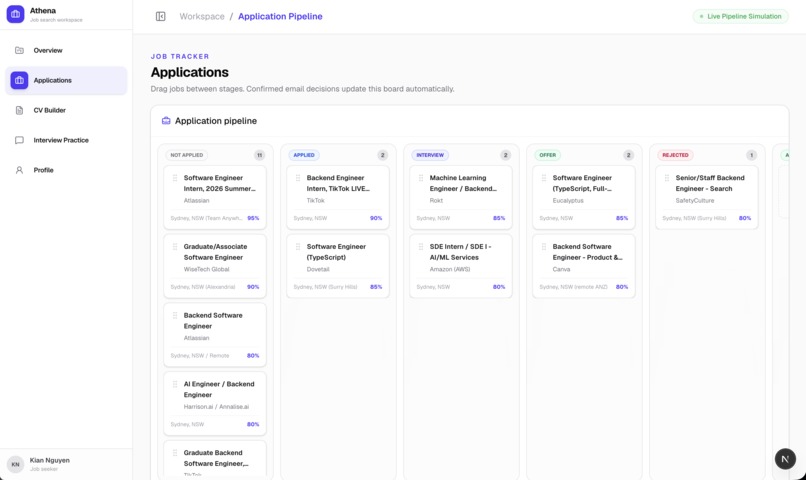
Task: Click the Amazon (AWS) company text
Action: pyautogui.click(x=450, y=269)
